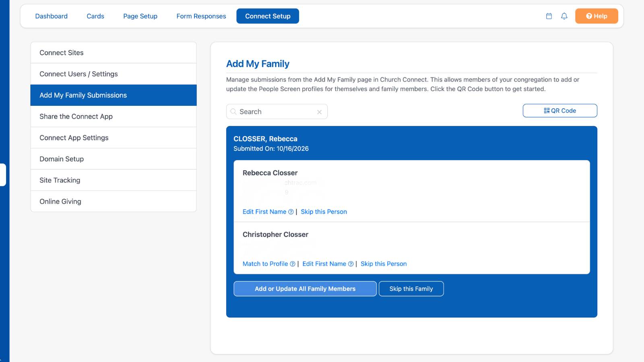Click the magnifier icon in Search box
Screen dimensions: 644x362
tap(233, 112)
